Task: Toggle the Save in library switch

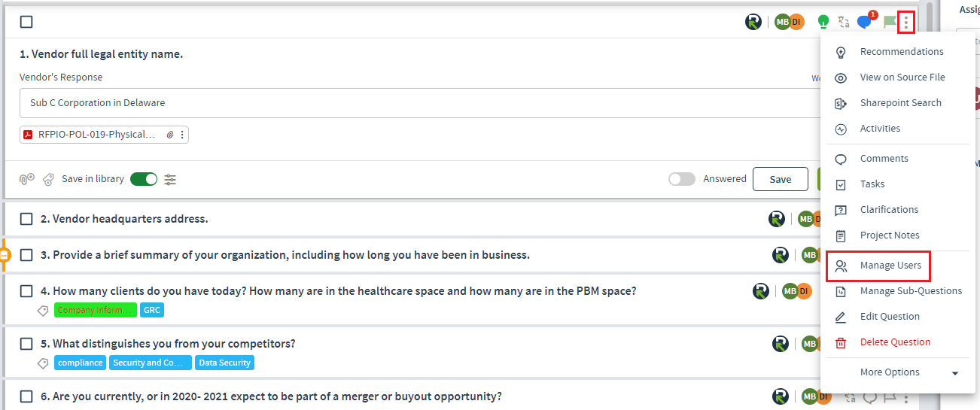Action: pyautogui.click(x=144, y=179)
